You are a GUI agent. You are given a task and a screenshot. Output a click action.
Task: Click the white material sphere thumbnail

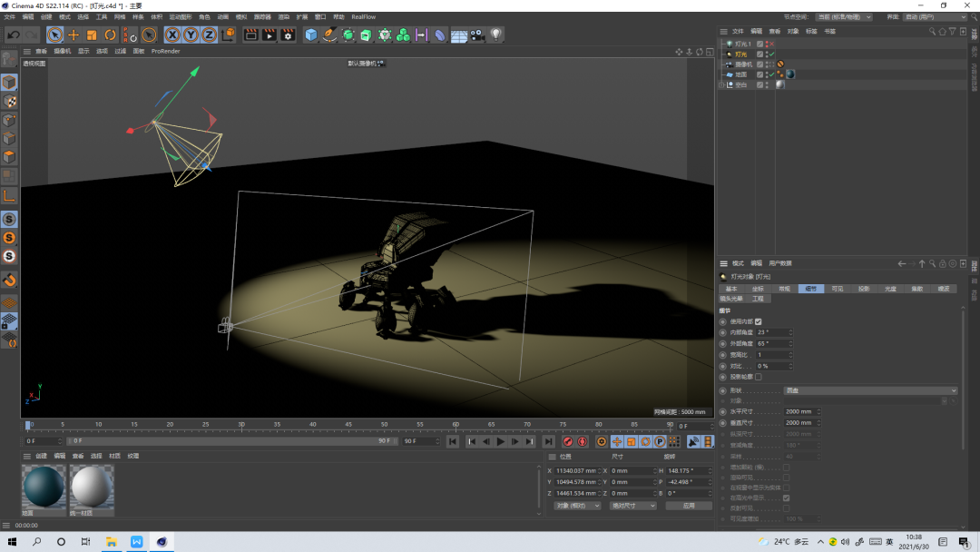[92, 487]
